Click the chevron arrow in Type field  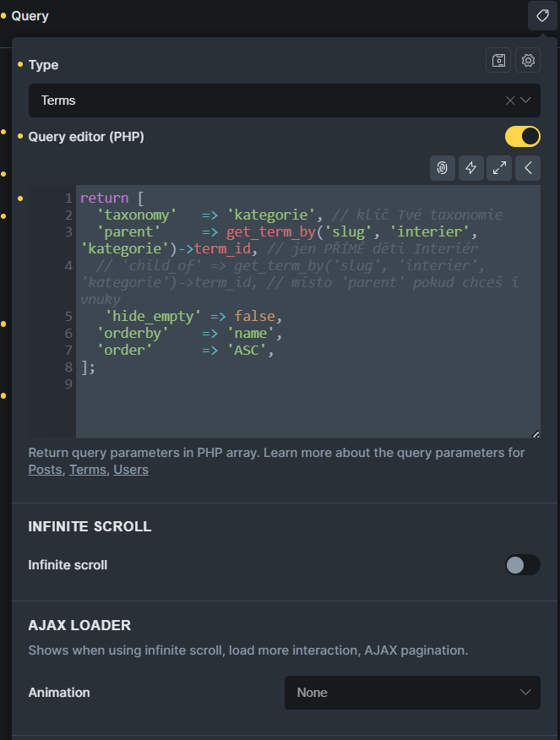526,101
